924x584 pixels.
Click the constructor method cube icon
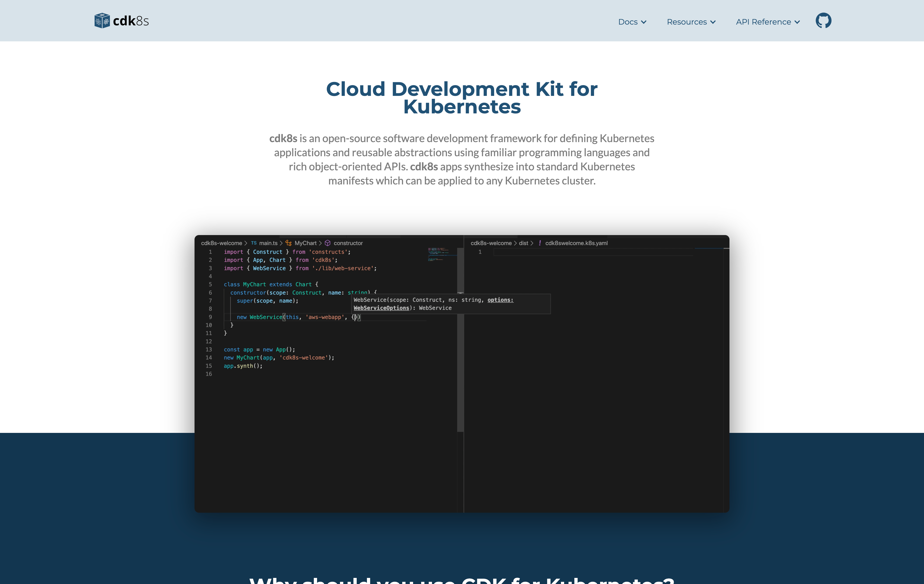pos(328,243)
